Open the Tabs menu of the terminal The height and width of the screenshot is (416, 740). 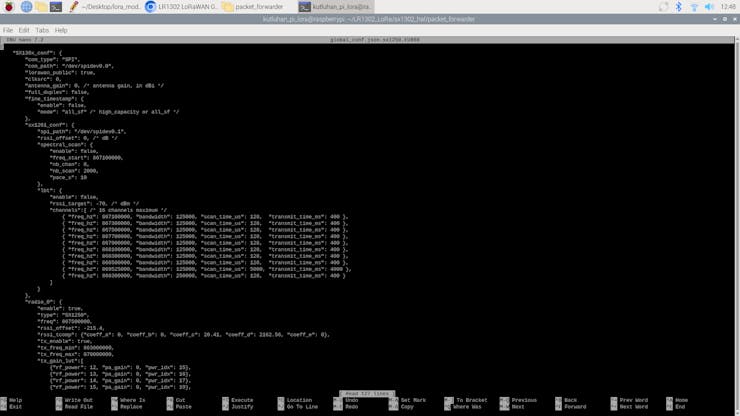42,30
